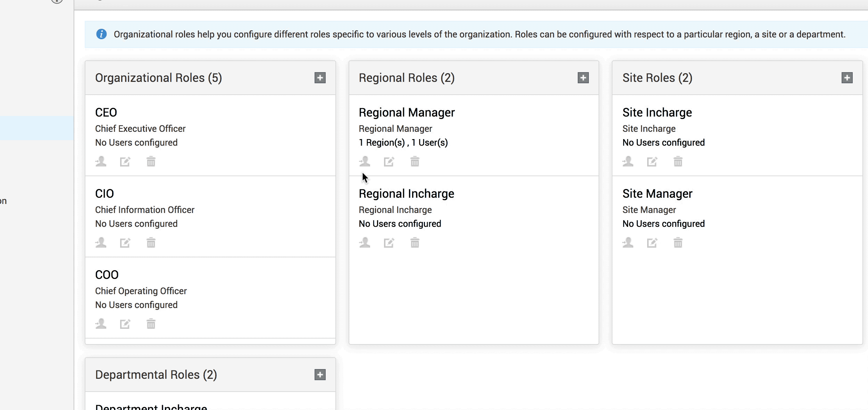Edit the Regional Manager role
Screen dimensions: 868x410
click(389, 162)
